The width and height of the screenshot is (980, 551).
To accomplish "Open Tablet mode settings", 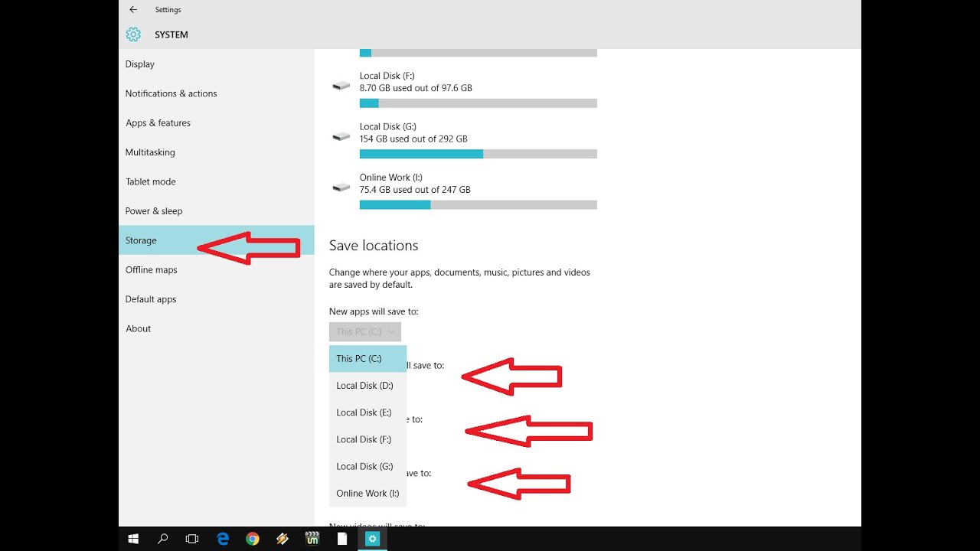I will (217, 182).
